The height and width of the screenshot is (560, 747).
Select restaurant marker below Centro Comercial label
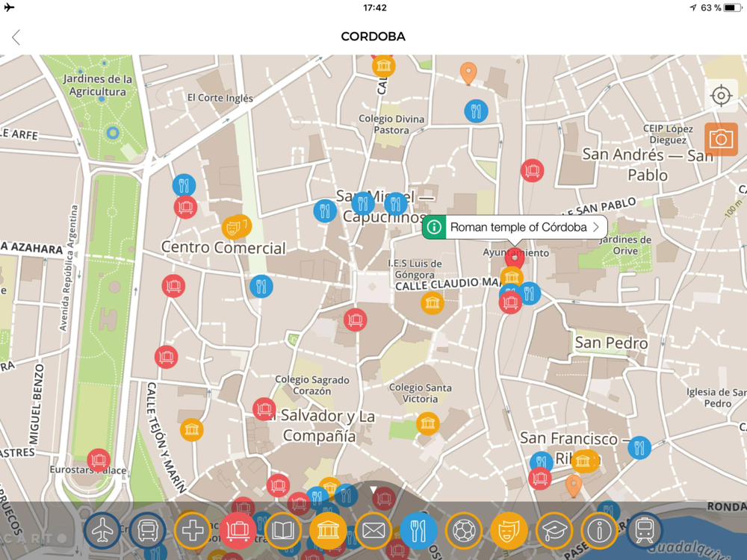261,286
